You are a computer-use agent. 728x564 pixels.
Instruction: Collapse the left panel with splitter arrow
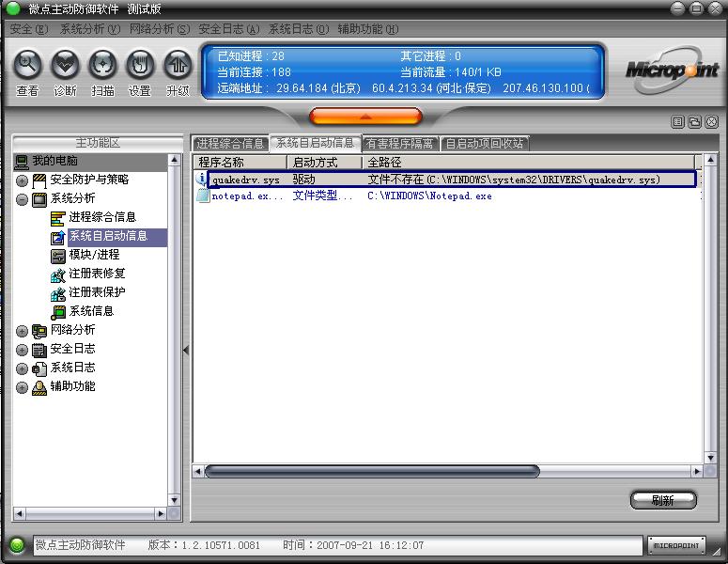point(186,350)
